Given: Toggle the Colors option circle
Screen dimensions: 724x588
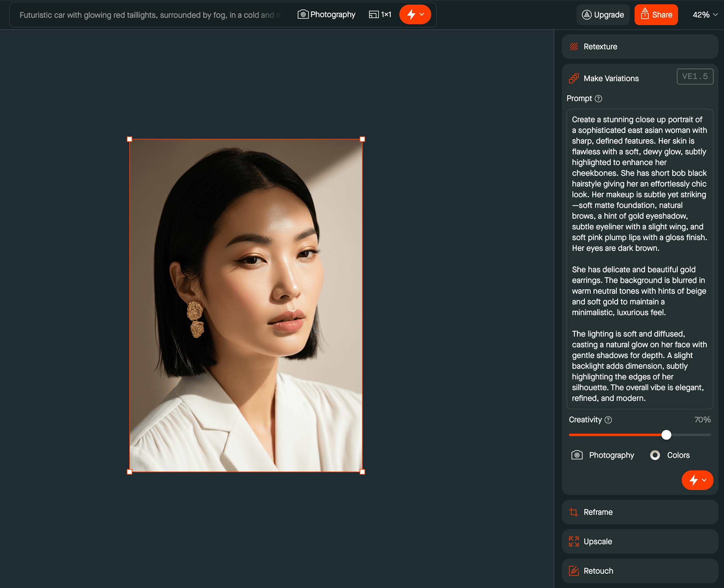Looking at the screenshot, I should point(655,455).
